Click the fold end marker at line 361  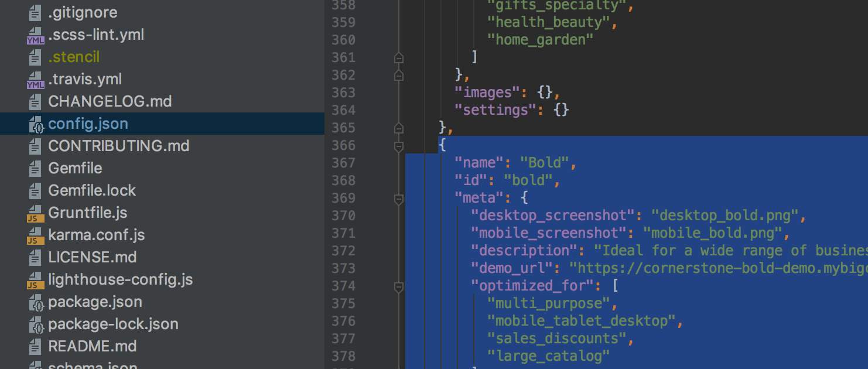(x=399, y=57)
